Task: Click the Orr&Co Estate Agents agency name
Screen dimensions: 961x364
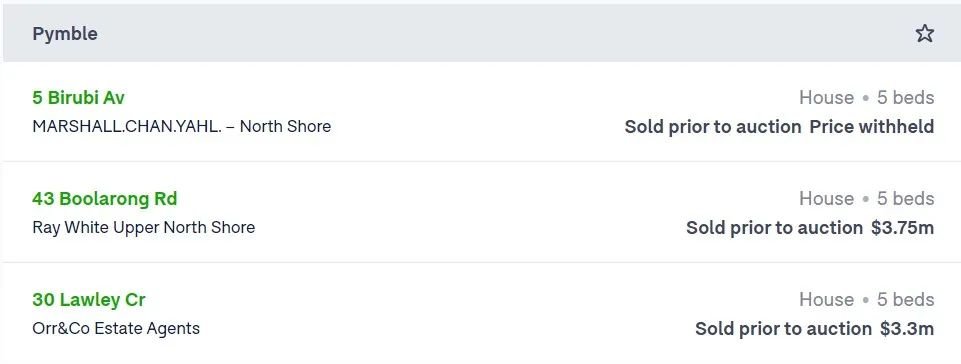Action: pos(116,328)
